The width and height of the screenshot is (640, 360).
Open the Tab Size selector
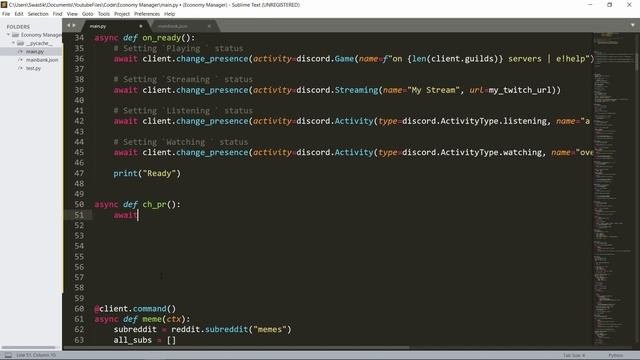(574, 356)
